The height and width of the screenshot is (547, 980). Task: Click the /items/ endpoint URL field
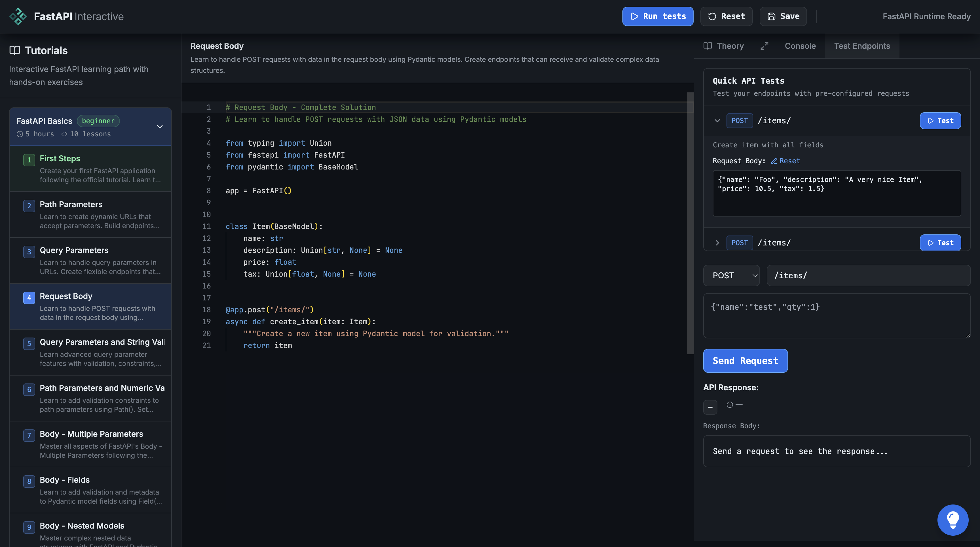click(868, 275)
